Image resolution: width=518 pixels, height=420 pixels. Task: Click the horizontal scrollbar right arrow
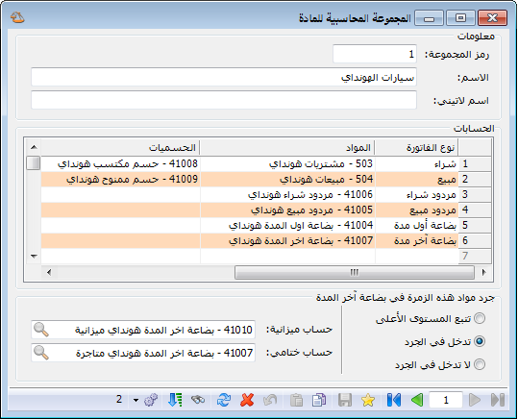[x=483, y=273]
